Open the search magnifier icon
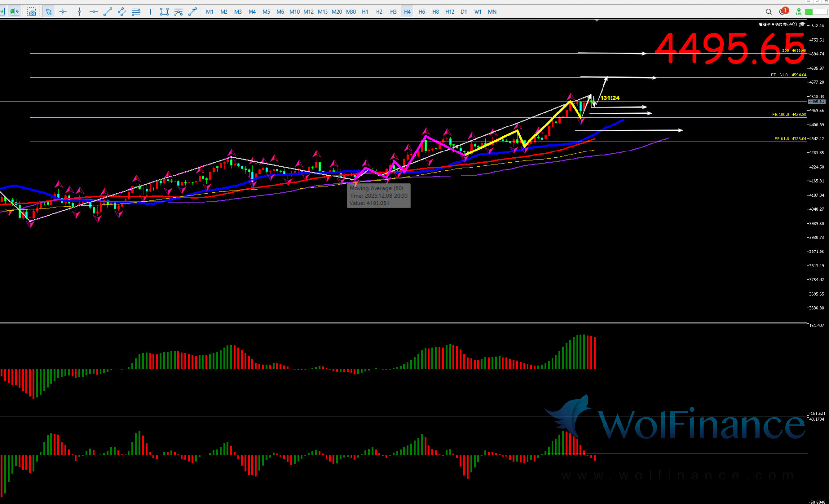829x504 pixels. pos(769,12)
